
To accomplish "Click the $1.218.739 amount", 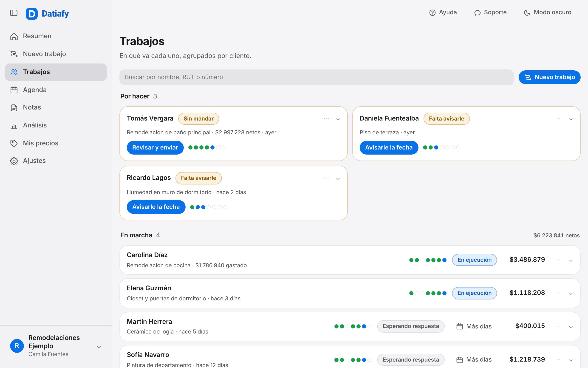I will [x=527, y=359].
